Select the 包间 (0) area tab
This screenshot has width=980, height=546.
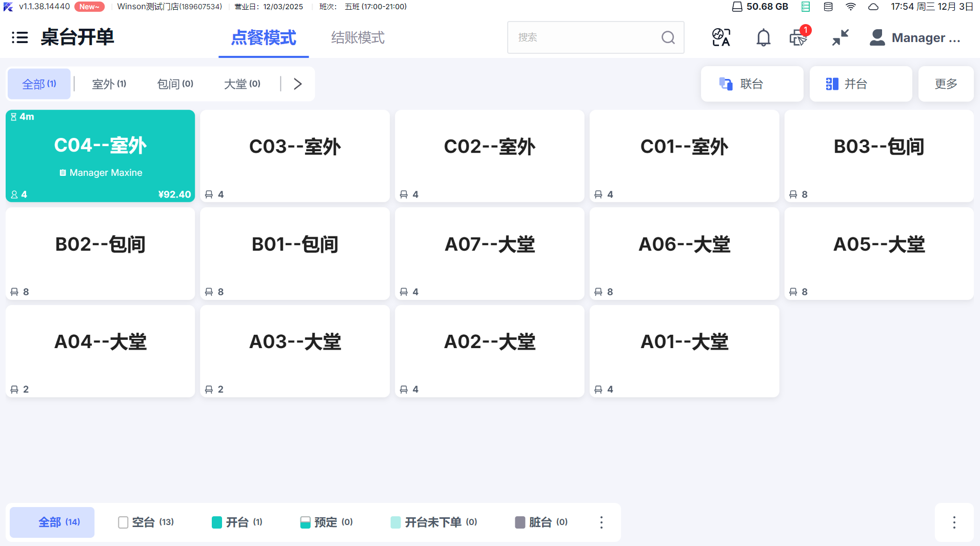pyautogui.click(x=175, y=84)
